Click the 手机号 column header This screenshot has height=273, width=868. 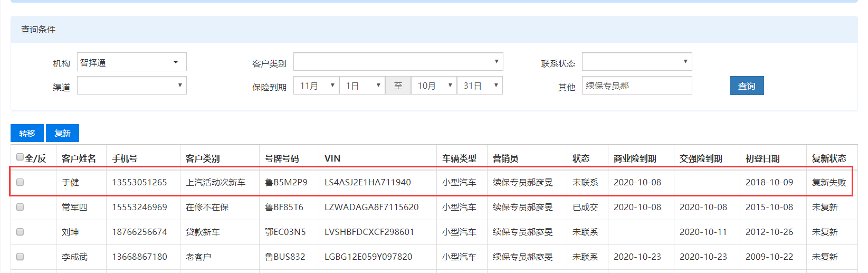point(125,158)
